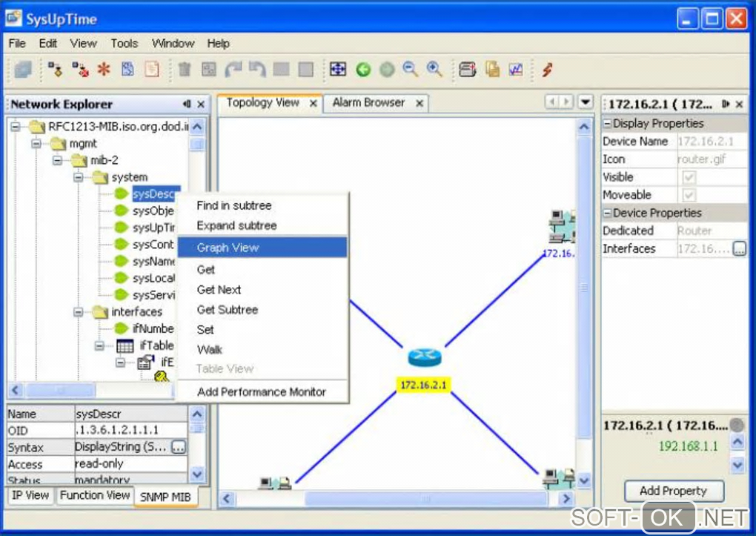The image size is (756, 536).
Task: Collapse the mib-2 tree node
Action: pyautogui.click(x=57, y=159)
